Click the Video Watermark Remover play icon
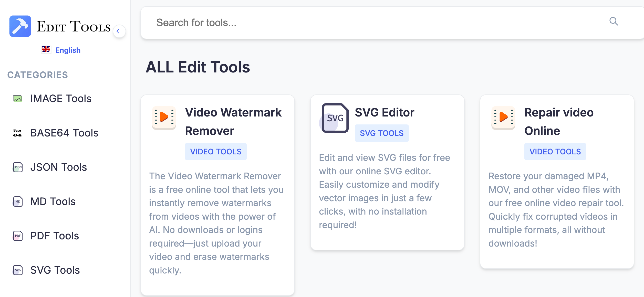Screen dimensions: 644x297 point(164,118)
